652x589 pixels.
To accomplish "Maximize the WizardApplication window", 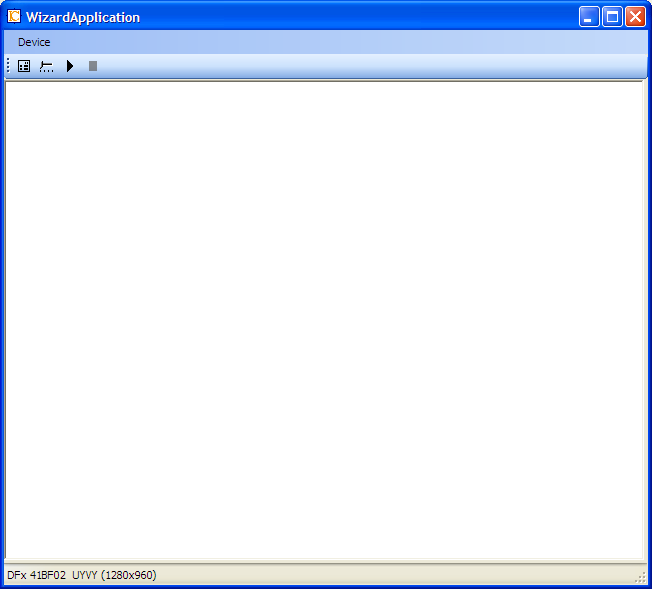I will (x=612, y=17).
